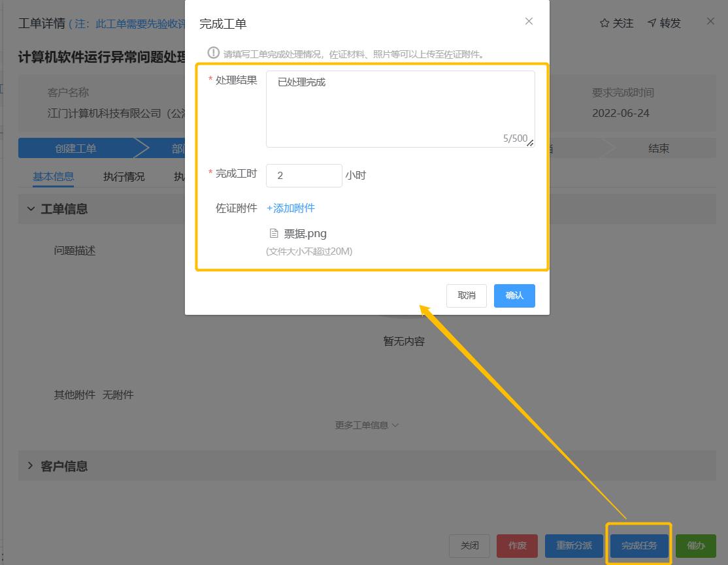The width and height of the screenshot is (728, 565).
Task: Click the 票据.png file icon
Action: (x=274, y=233)
